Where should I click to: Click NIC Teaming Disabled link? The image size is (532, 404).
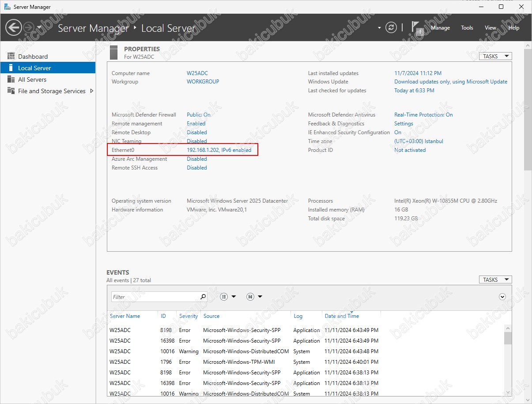coord(197,141)
